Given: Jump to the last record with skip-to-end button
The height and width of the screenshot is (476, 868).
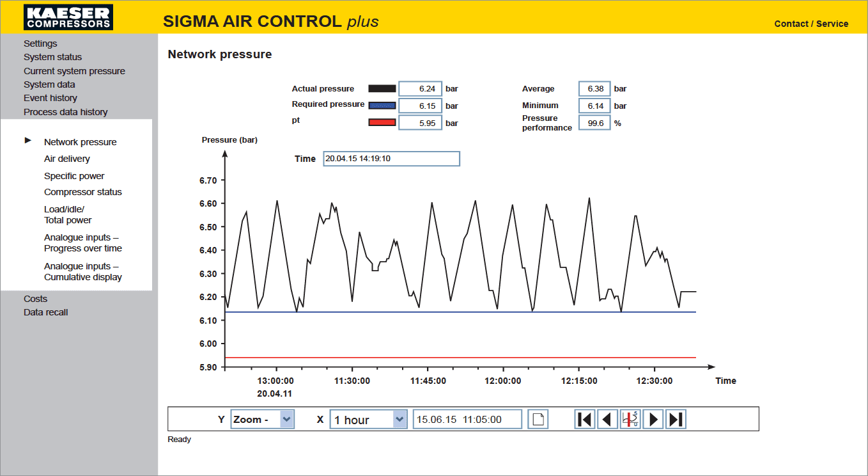Looking at the screenshot, I should click(676, 420).
